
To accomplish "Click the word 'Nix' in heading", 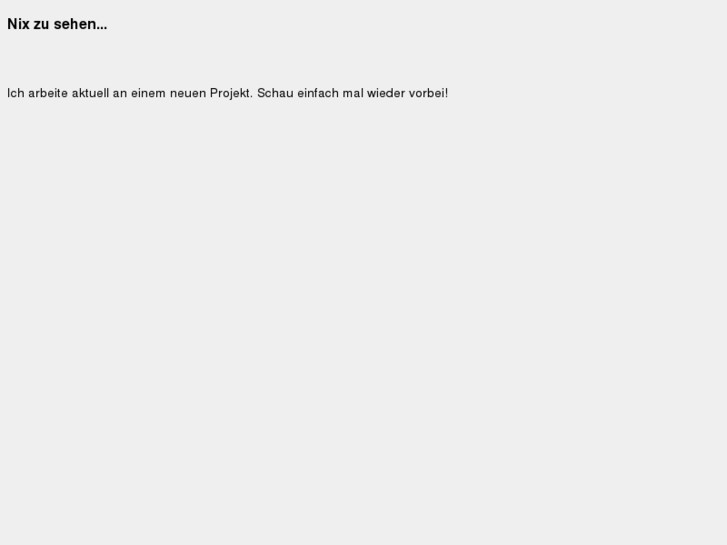I will pos(18,24).
